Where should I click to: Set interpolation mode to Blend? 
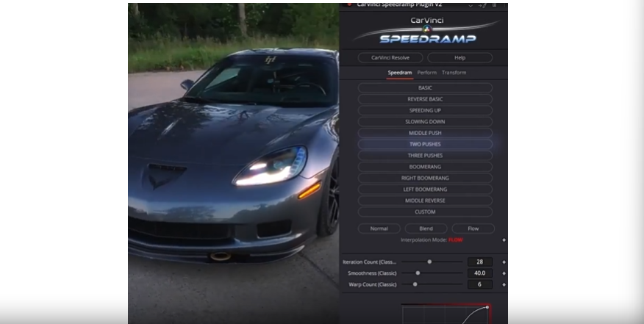click(426, 228)
